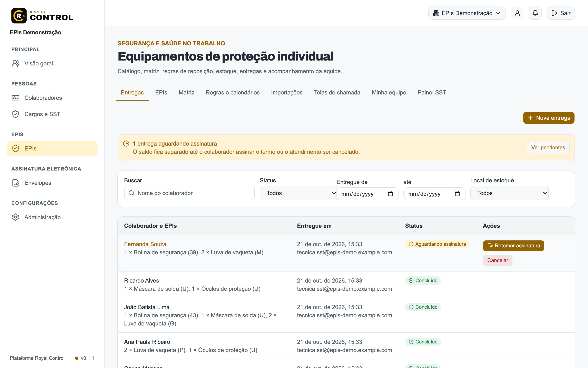Cancel Fernanda Souza's pending delivery
588x368 pixels.
coord(497,260)
